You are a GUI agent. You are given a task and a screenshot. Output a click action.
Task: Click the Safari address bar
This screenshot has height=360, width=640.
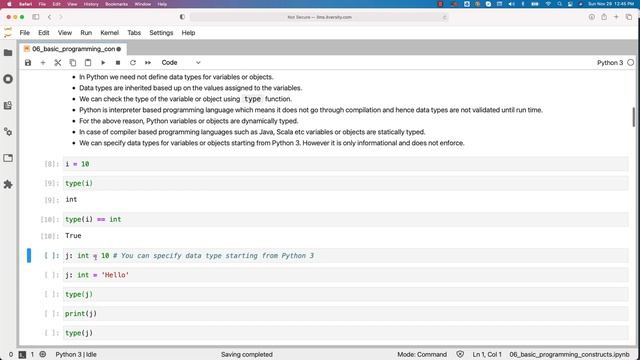pos(319,17)
